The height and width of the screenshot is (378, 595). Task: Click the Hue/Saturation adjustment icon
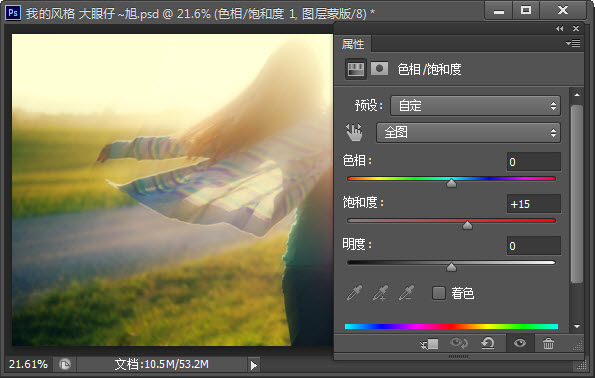coord(356,69)
